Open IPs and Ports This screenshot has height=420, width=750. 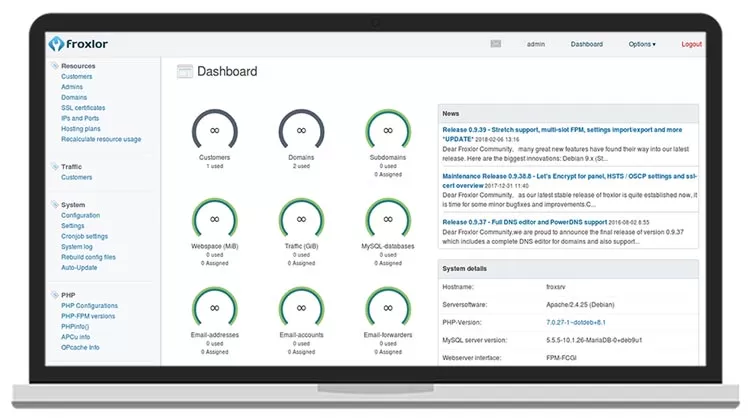pyautogui.click(x=80, y=118)
